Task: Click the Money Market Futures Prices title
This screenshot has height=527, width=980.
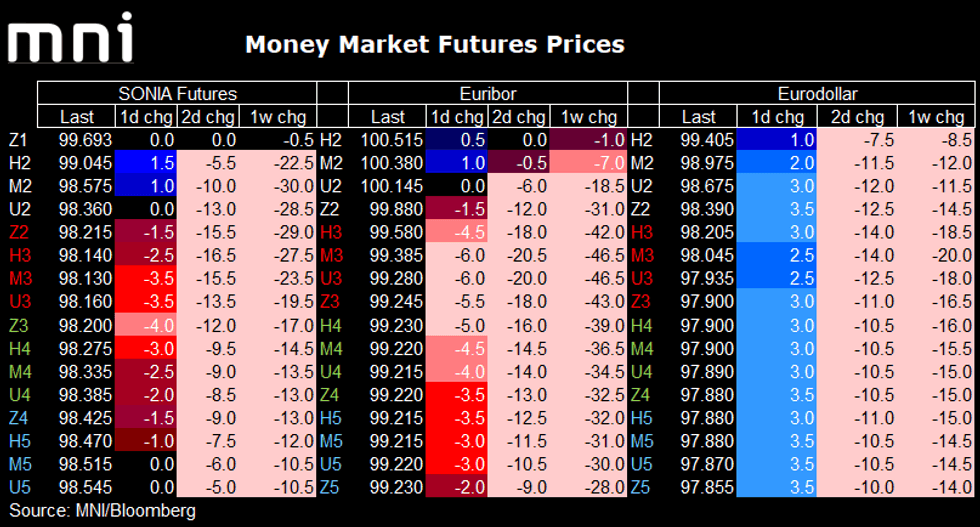Action: pyautogui.click(x=435, y=45)
